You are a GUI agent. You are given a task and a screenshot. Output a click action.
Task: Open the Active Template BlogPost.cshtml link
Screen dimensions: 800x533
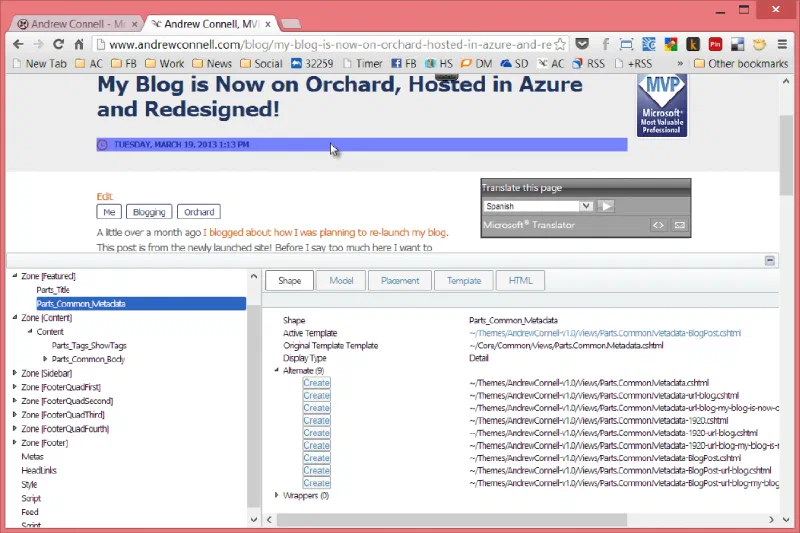pos(605,333)
